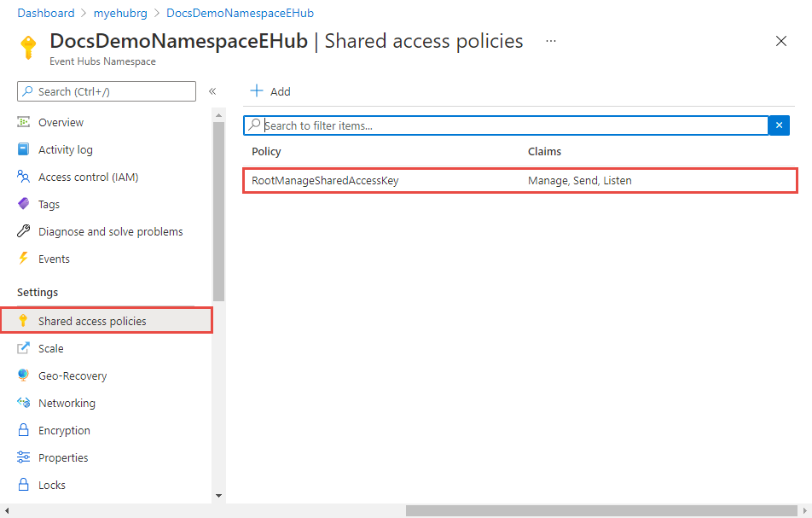812x518 pixels.
Task: Click the lightning bolt Events icon
Action: tap(23, 258)
